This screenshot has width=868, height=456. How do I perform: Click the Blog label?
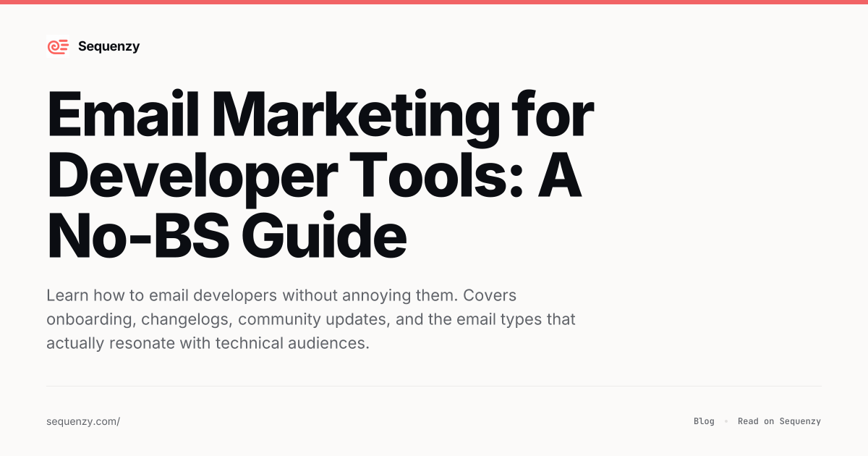(x=704, y=421)
